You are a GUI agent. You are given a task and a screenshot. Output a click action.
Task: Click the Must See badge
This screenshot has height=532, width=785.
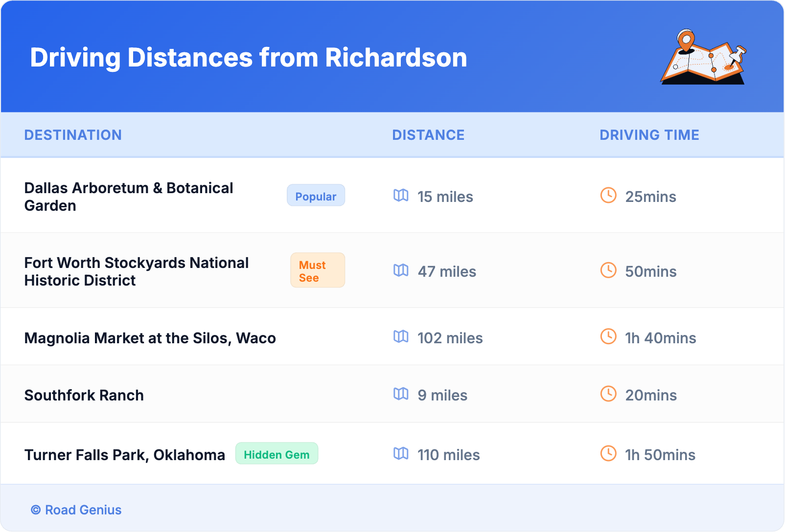point(318,270)
